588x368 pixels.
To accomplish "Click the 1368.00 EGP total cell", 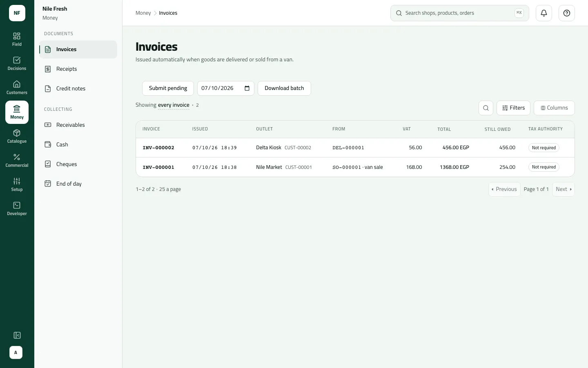I will 454,167.
